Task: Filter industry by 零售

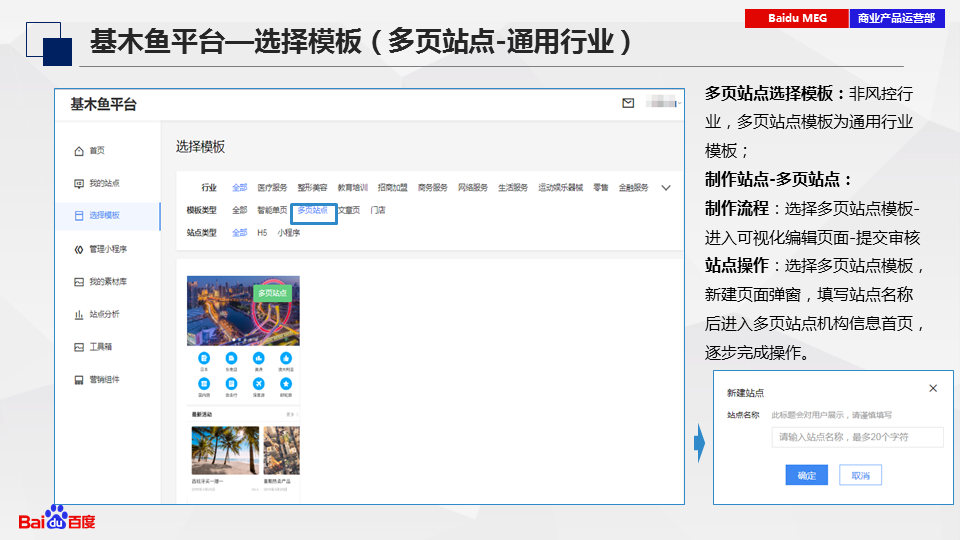Action: click(x=601, y=187)
